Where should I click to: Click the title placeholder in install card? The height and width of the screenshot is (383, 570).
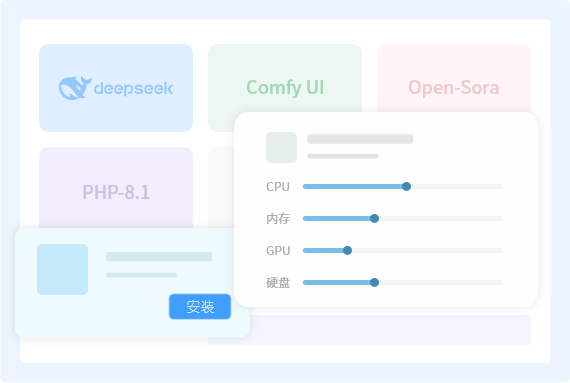click(x=159, y=256)
